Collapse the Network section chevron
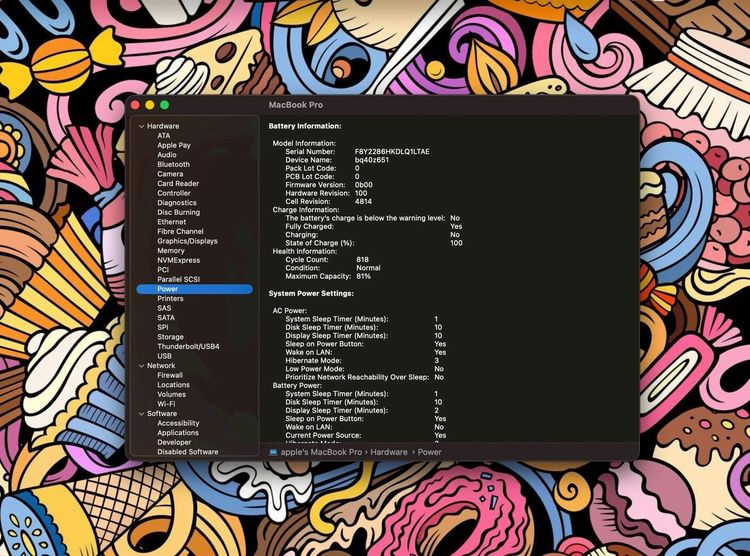 (x=141, y=366)
